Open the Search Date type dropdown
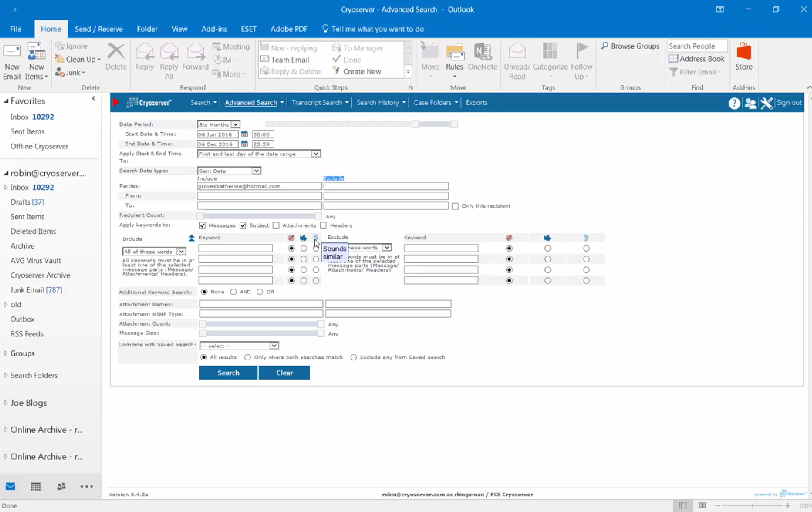 click(229, 171)
